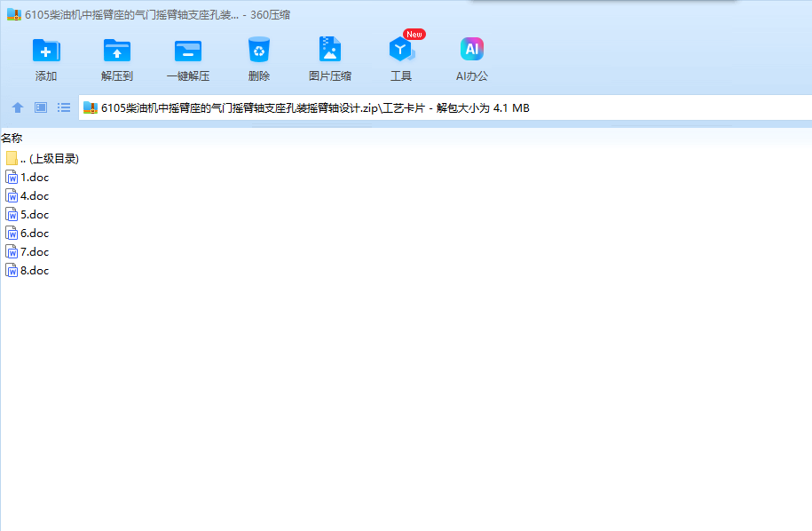Screen dimensions: 812x531
Task: Select the file 1.doc
Action: (x=27, y=178)
